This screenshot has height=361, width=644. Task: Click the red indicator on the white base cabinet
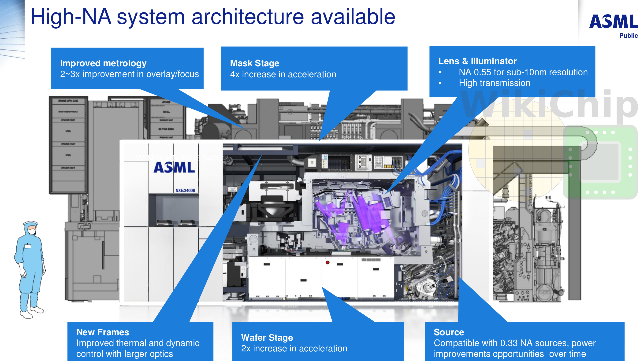(x=328, y=262)
